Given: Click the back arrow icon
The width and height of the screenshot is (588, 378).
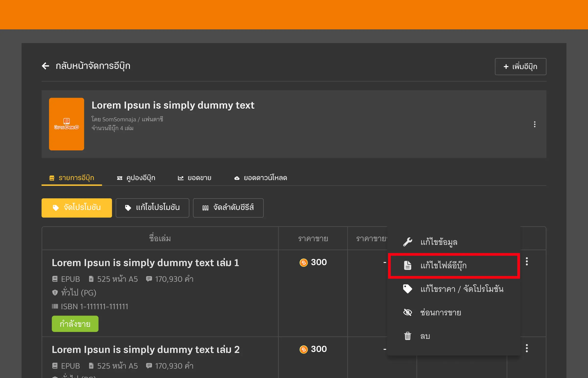Looking at the screenshot, I should click(x=45, y=66).
